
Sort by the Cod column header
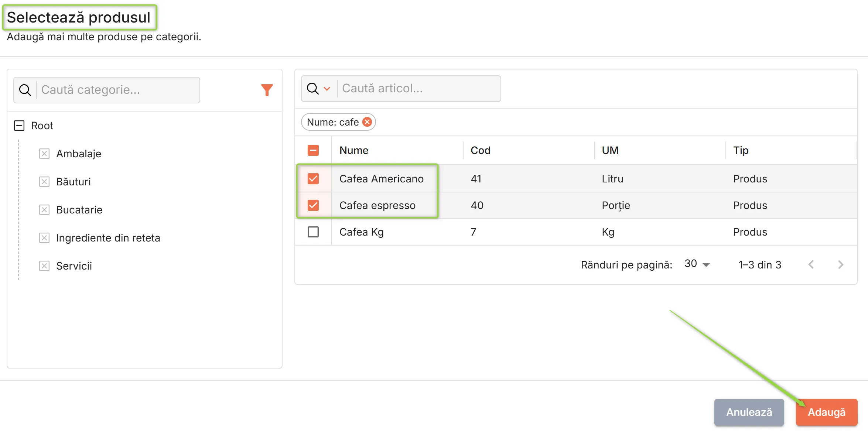481,150
